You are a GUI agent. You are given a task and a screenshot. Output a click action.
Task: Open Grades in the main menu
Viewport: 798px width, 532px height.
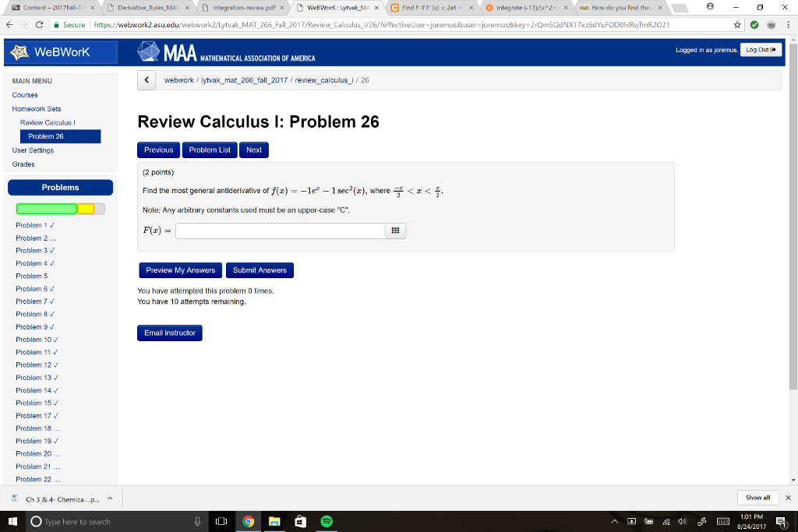[x=23, y=164]
